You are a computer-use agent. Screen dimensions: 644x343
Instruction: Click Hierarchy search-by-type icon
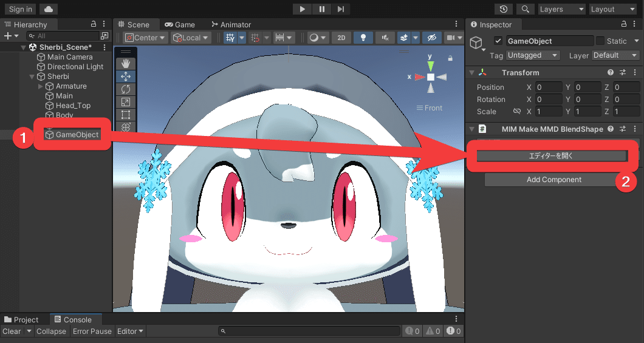click(104, 36)
